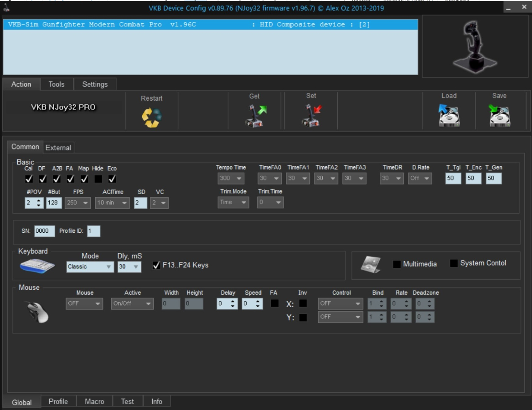Enable the Hide checkbox

click(x=98, y=179)
